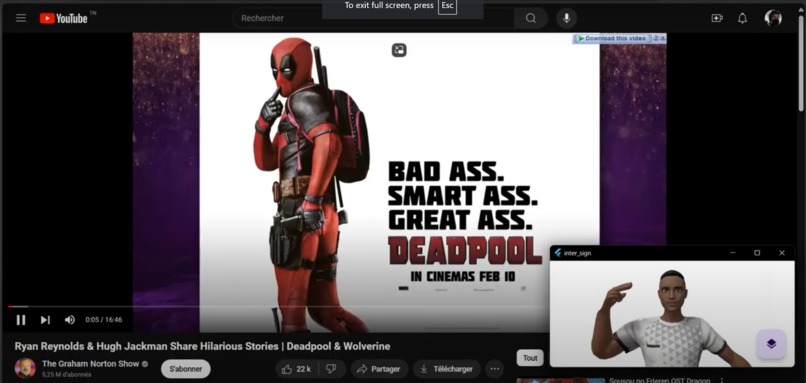Open the account avatar menu

(x=773, y=19)
